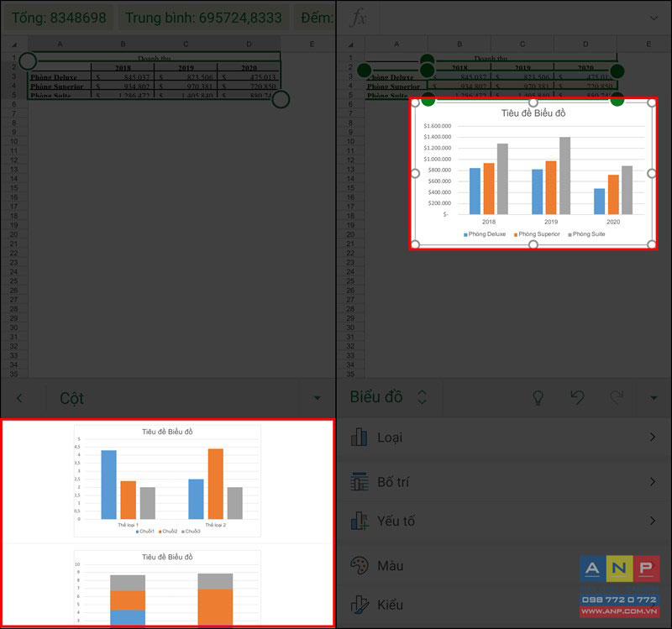Tap the Màu color palette icon
Image resolution: width=672 pixels, height=629 pixels.
coord(360,565)
